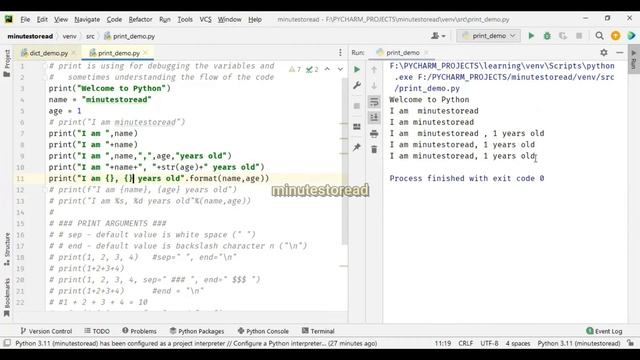
Task: Open the VCS menu
Action: [x=205, y=19]
